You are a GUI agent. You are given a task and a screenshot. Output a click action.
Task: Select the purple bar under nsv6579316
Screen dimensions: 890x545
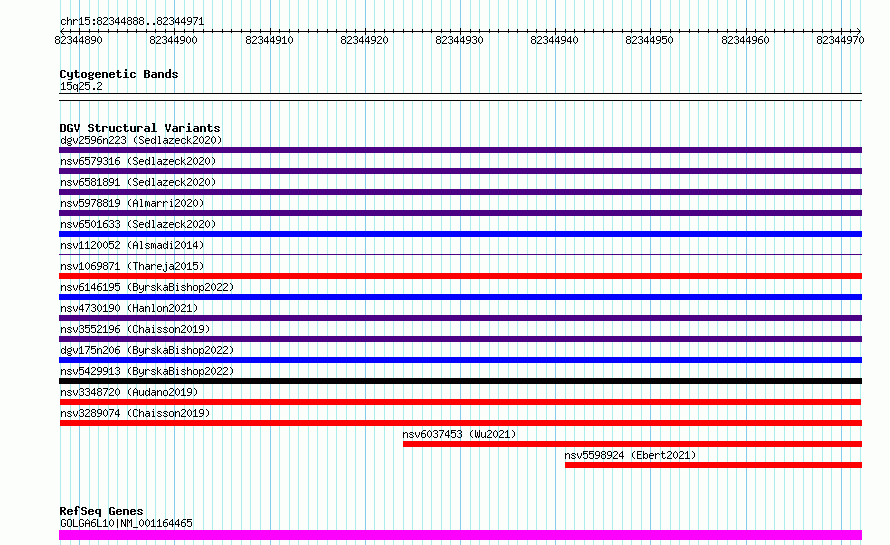pos(460,171)
